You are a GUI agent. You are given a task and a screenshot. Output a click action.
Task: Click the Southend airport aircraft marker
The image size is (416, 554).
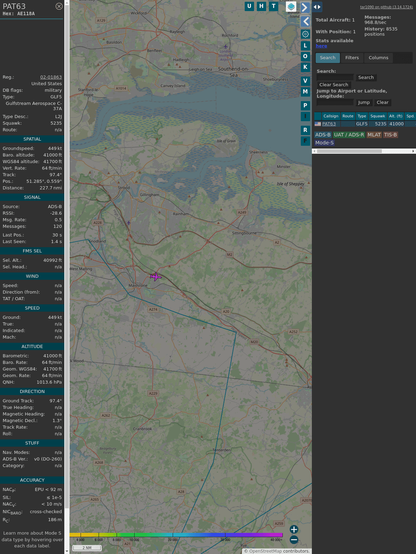[225, 47]
